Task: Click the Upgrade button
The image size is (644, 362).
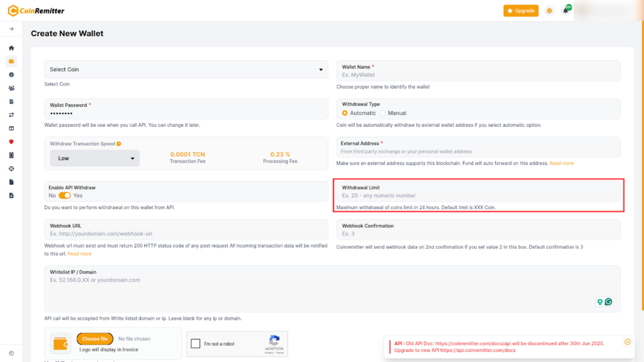Action: (521, 11)
